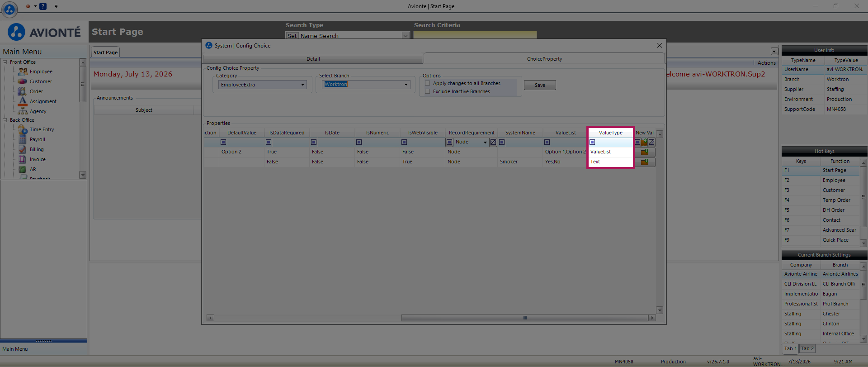Click the Properties grid horizontal scrollbar thumb

point(525,318)
